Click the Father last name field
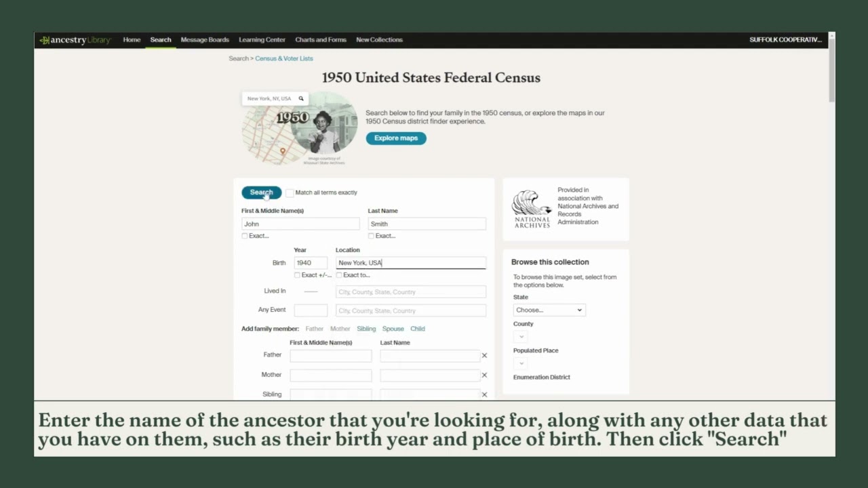Viewport: 868px width, 488px height. [x=430, y=355]
